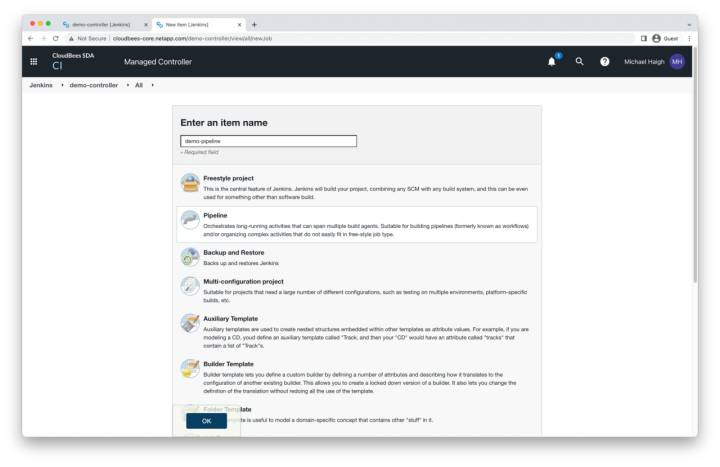Select the Freestyle project icon
Image resolution: width=720 pixels, height=467 pixels.
pyautogui.click(x=190, y=183)
